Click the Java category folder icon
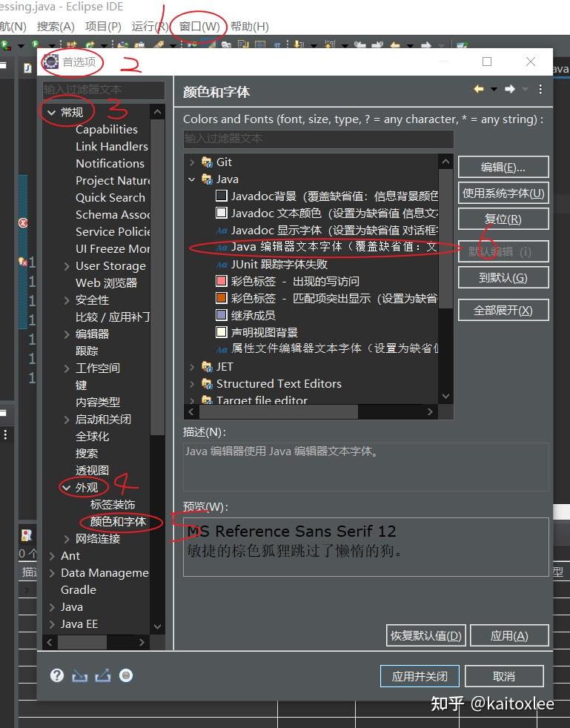Screen dimensions: 570x728 pos(207,179)
